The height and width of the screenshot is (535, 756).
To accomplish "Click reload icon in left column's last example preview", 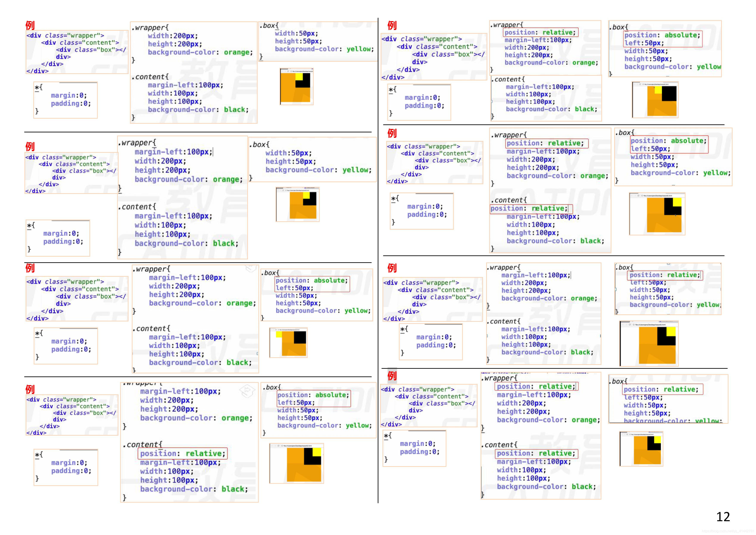I will [x=279, y=446].
